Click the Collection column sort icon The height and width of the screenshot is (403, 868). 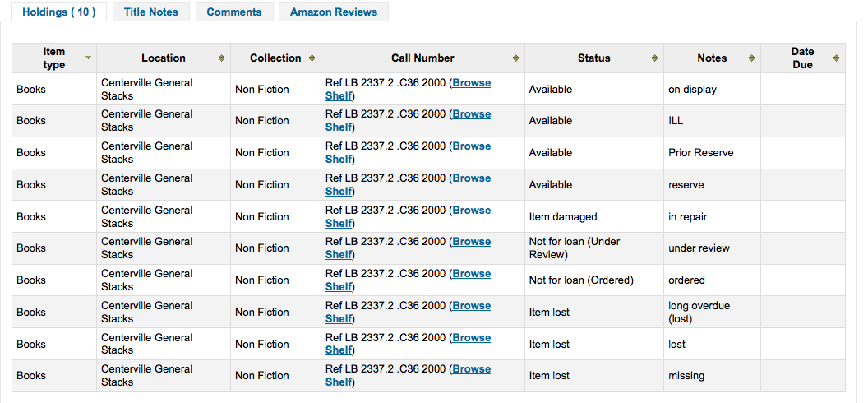311,58
